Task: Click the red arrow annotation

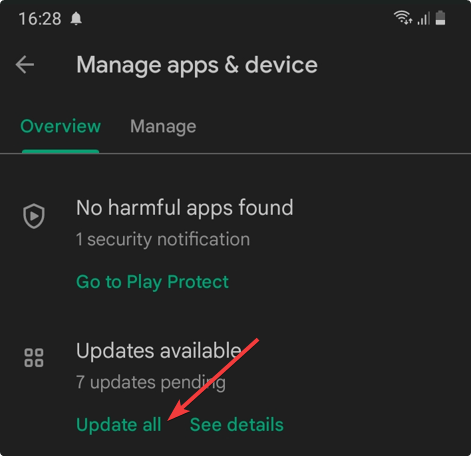Action: point(213,380)
